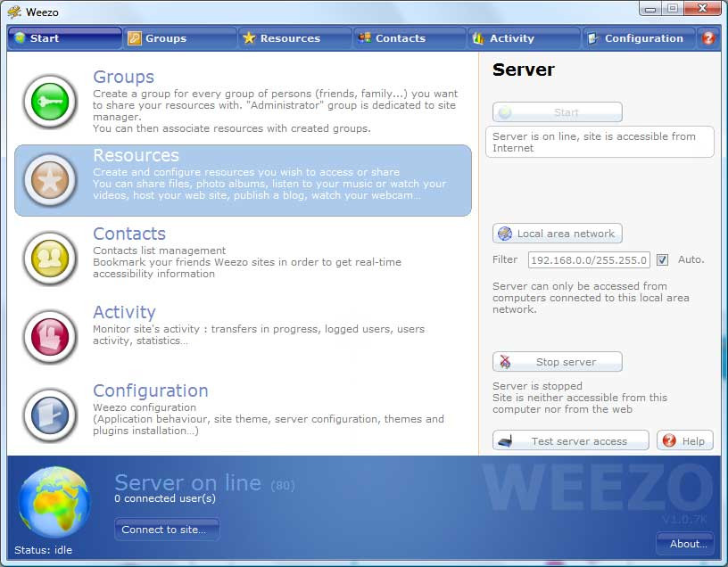Image resolution: width=728 pixels, height=567 pixels.
Task: Switch to the Start tab
Action: (65, 38)
